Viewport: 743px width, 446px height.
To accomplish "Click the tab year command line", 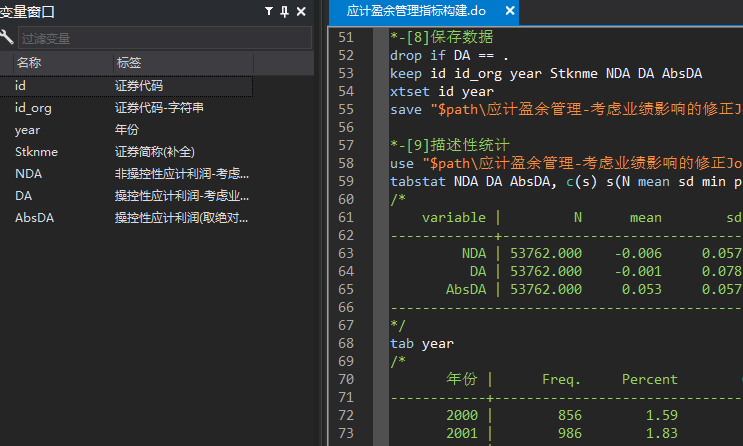I will coord(422,344).
